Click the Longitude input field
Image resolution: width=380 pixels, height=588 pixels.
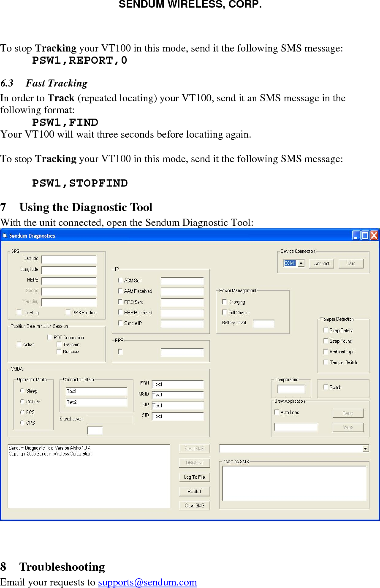point(69,270)
